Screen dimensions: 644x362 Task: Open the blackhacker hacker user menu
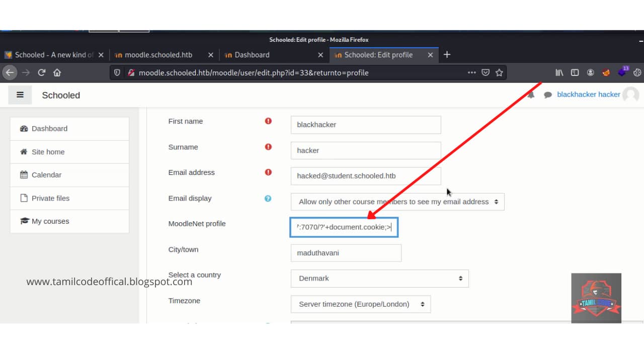(589, 95)
